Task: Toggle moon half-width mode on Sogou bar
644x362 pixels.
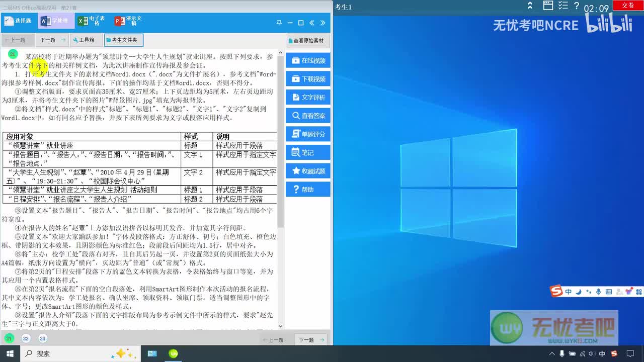Action: pyautogui.click(x=579, y=292)
